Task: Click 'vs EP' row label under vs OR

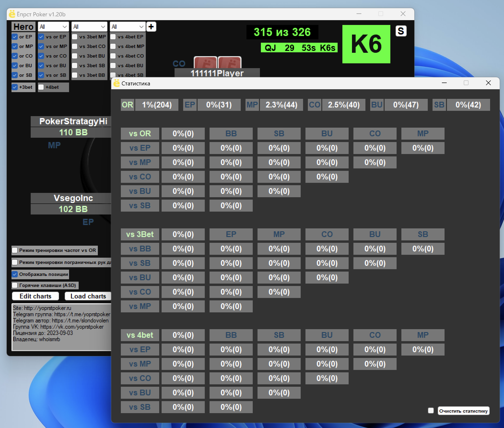Action: tap(140, 148)
